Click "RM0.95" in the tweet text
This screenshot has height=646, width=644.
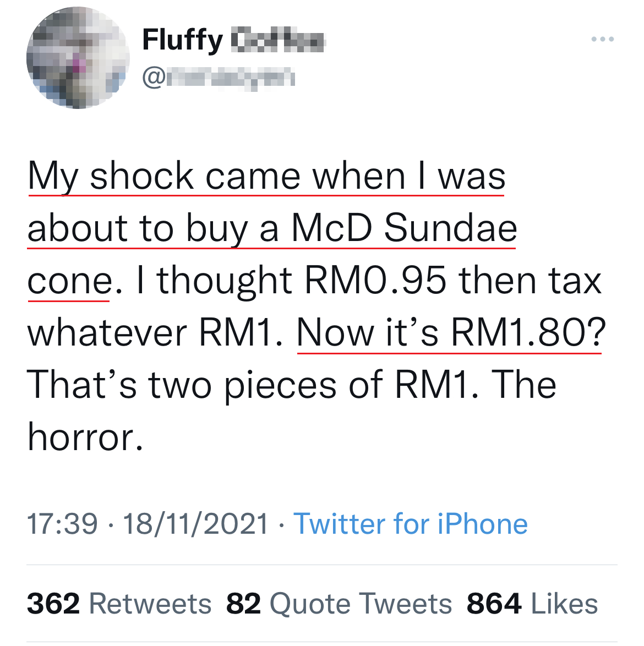375,281
